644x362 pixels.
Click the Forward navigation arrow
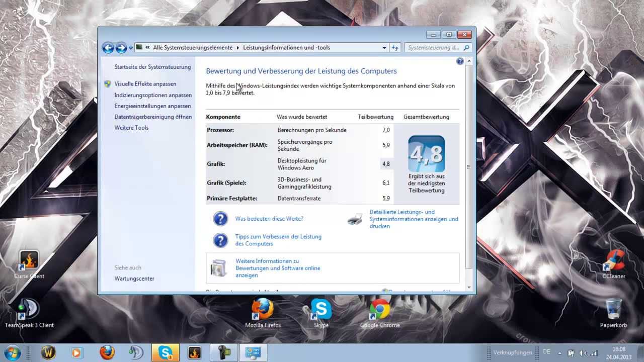121,48
